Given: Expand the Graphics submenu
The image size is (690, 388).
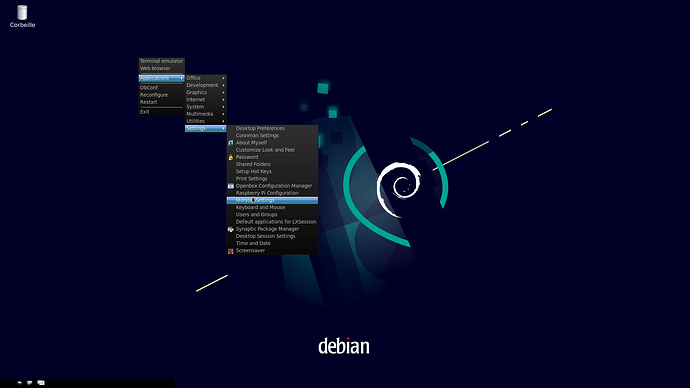Looking at the screenshot, I should (x=206, y=92).
